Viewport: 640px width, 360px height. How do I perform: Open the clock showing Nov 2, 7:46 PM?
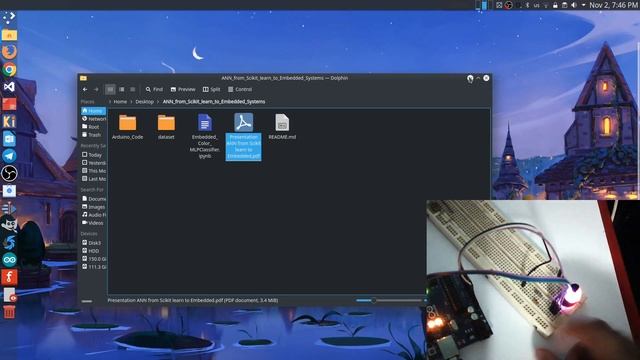click(614, 5)
